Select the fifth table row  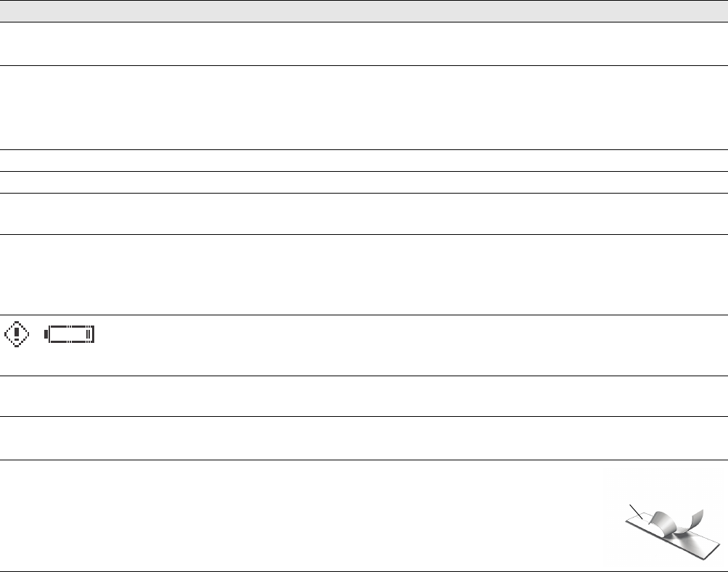[x=364, y=213]
